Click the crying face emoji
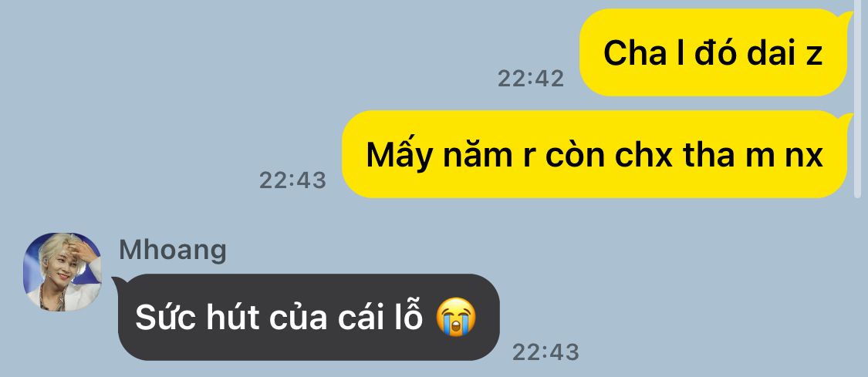This screenshot has width=868, height=377. (x=455, y=318)
